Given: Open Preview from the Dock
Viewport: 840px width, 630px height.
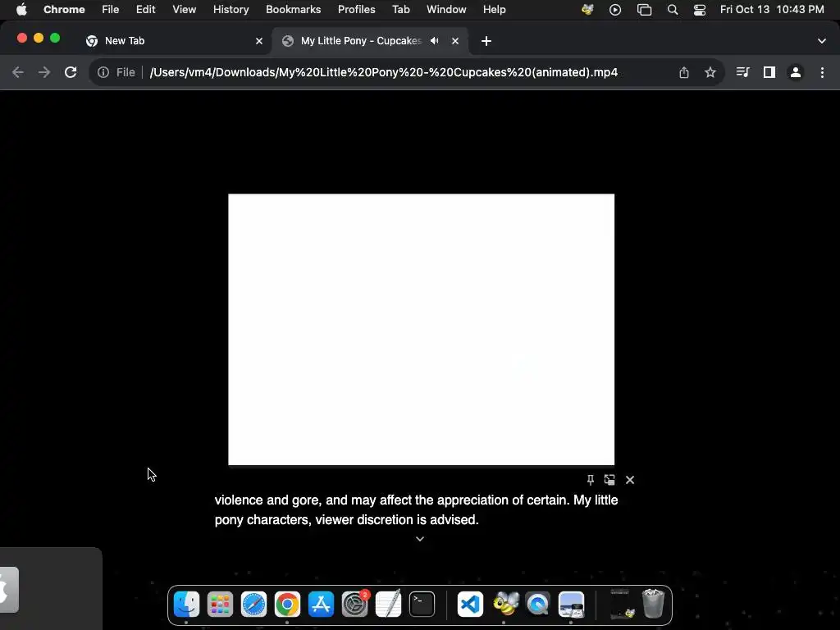Looking at the screenshot, I should (x=571, y=605).
